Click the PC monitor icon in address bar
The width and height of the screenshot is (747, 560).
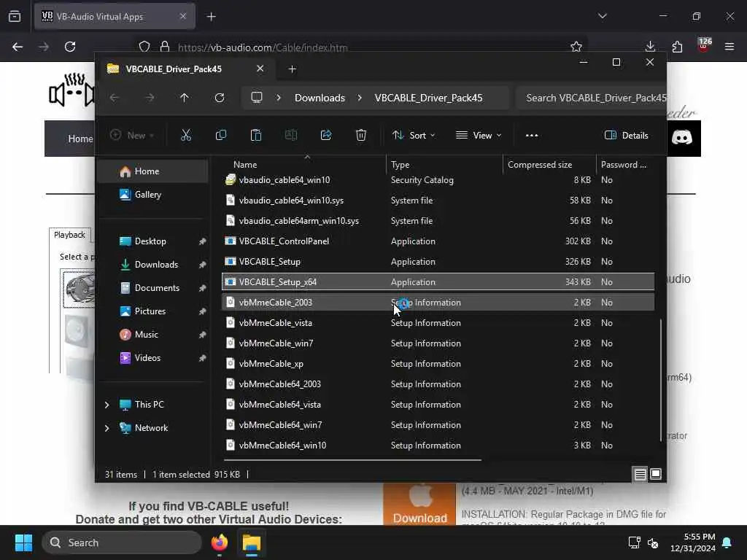pos(257,98)
